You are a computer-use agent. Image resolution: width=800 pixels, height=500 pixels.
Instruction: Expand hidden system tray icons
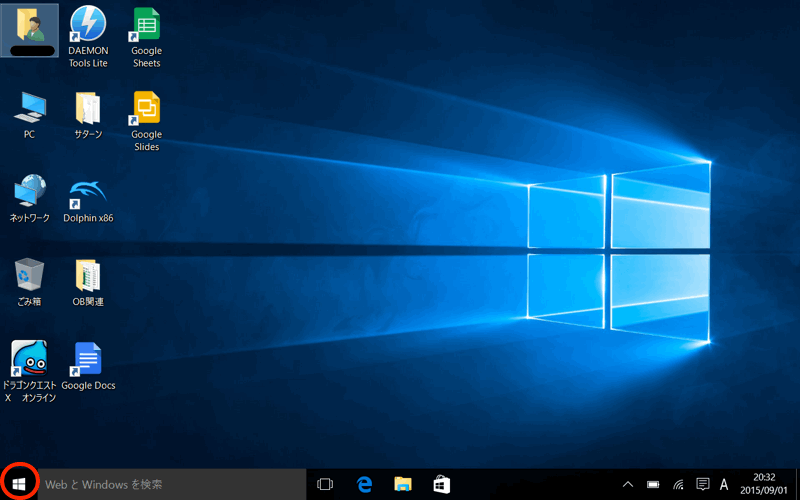tap(628, 484)
